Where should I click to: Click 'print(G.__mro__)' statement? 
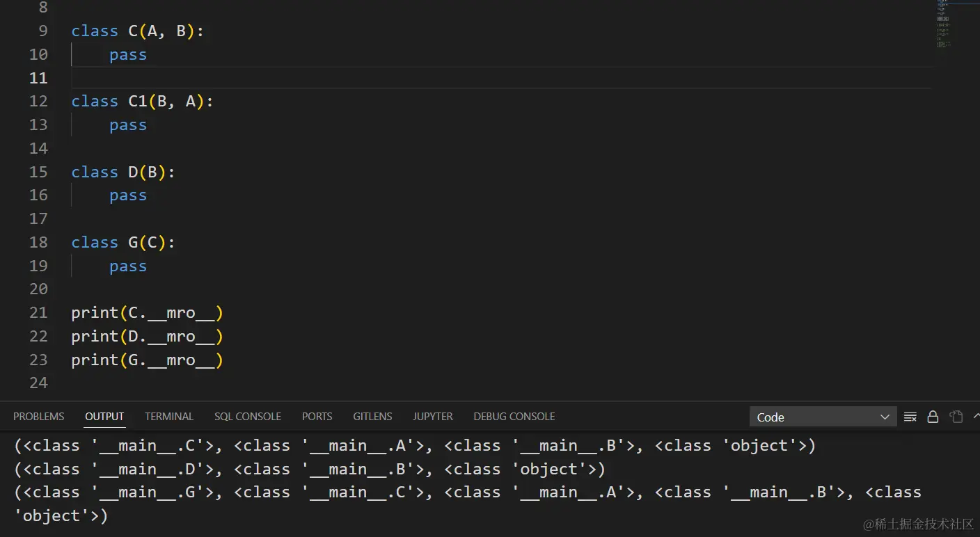point(147,360)
